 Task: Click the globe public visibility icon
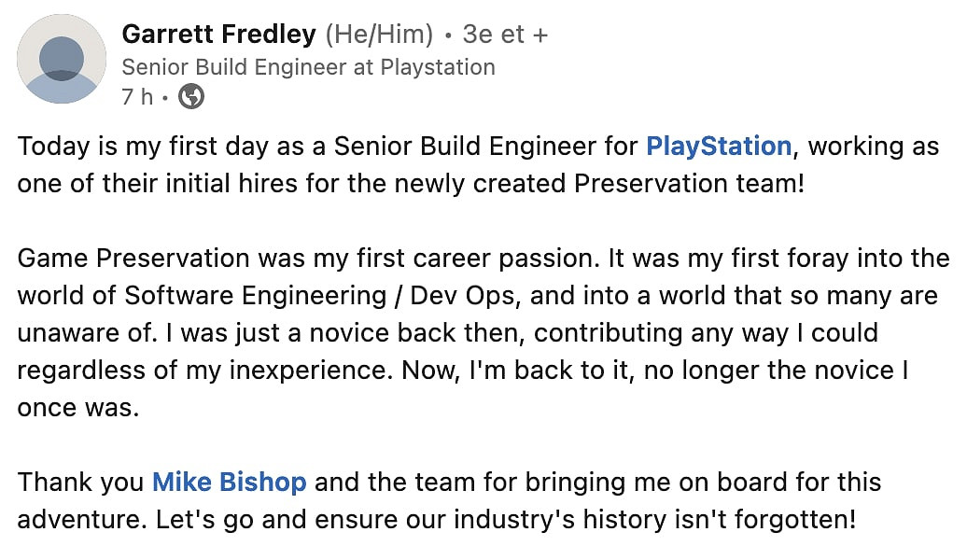191,96
